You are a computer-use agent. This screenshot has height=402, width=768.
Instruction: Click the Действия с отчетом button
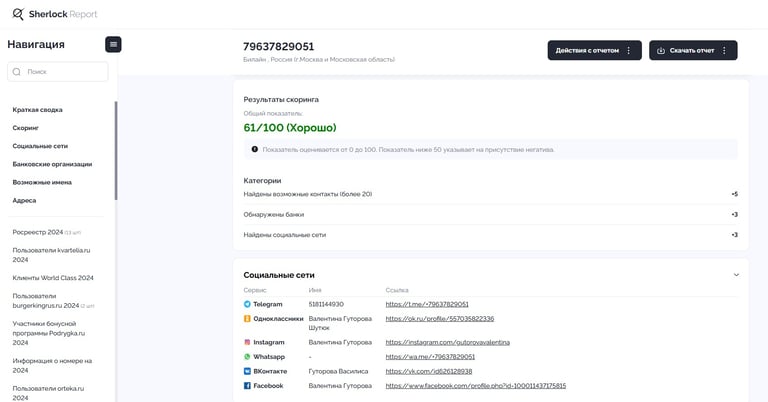[594, 50]
